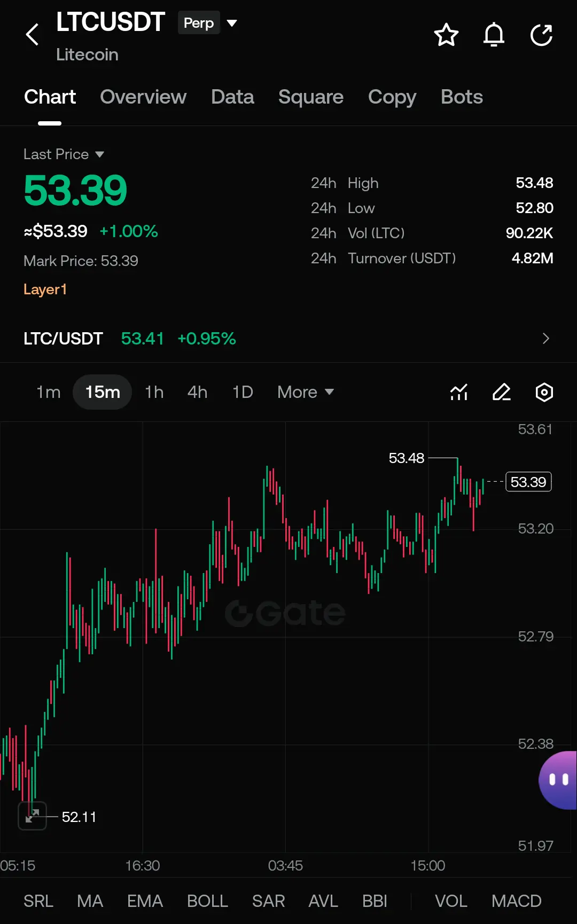The image size is (577, 924).
Task: Open LTC/USDT spot pair arrow
Action: click(546, 339)
